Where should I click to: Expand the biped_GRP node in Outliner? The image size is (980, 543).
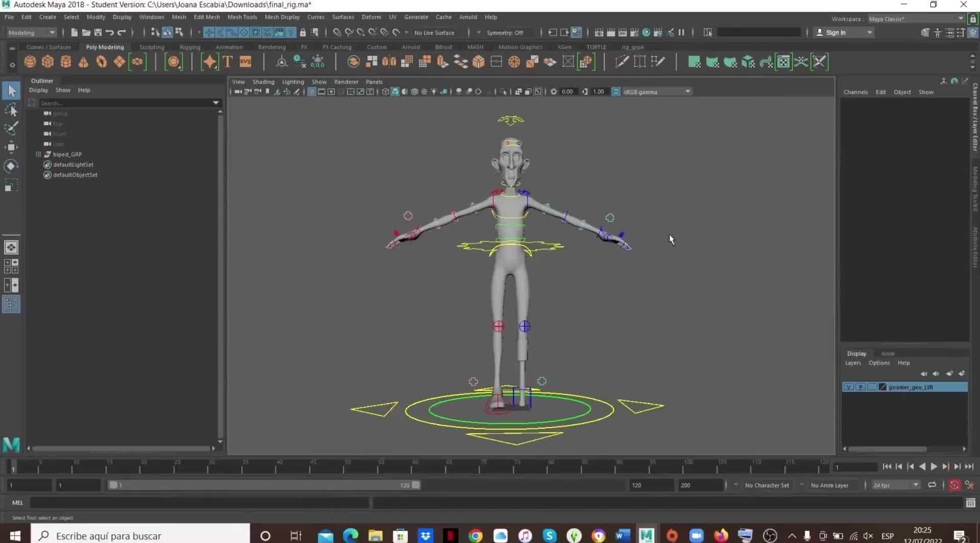pos(38,154)
